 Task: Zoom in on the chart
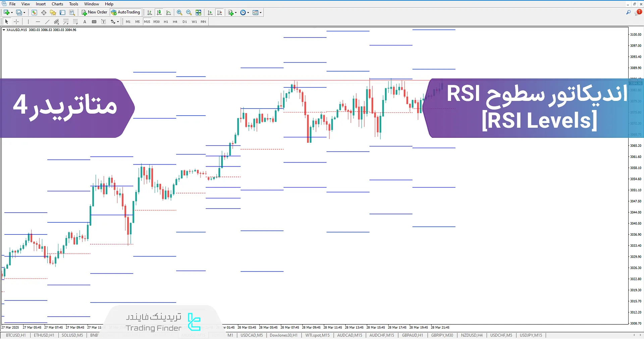pyautogui.click(x=179, y=12)
